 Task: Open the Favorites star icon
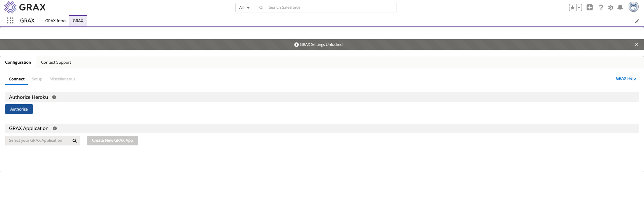(x=572, y=8)
